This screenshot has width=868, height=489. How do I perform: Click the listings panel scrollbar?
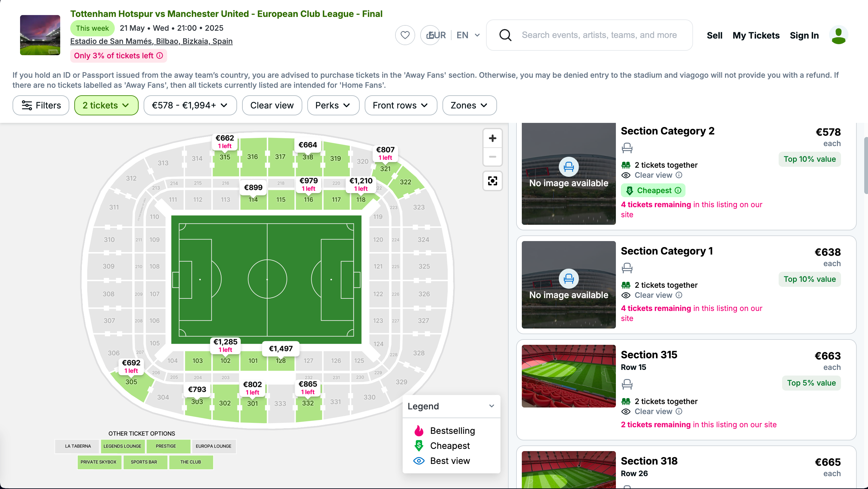[x=865, y=166]
